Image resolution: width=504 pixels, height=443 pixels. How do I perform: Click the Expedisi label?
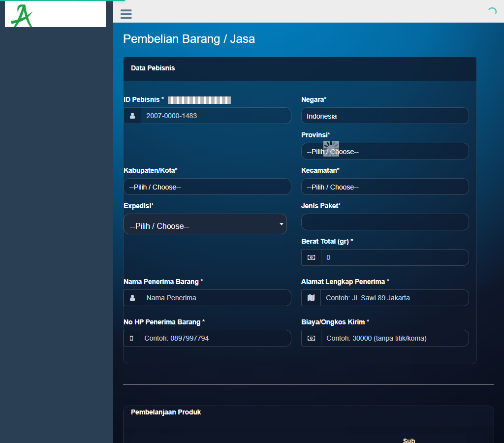coord(138,206)
